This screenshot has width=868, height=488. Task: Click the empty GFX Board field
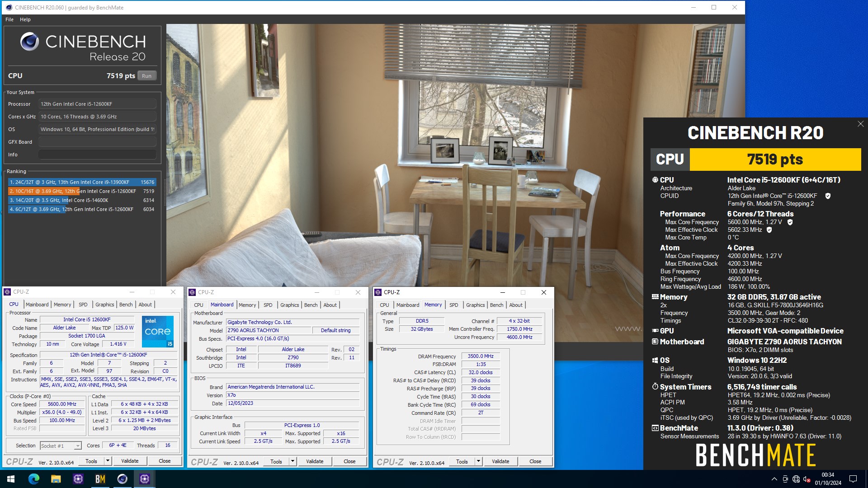point(97,142)
